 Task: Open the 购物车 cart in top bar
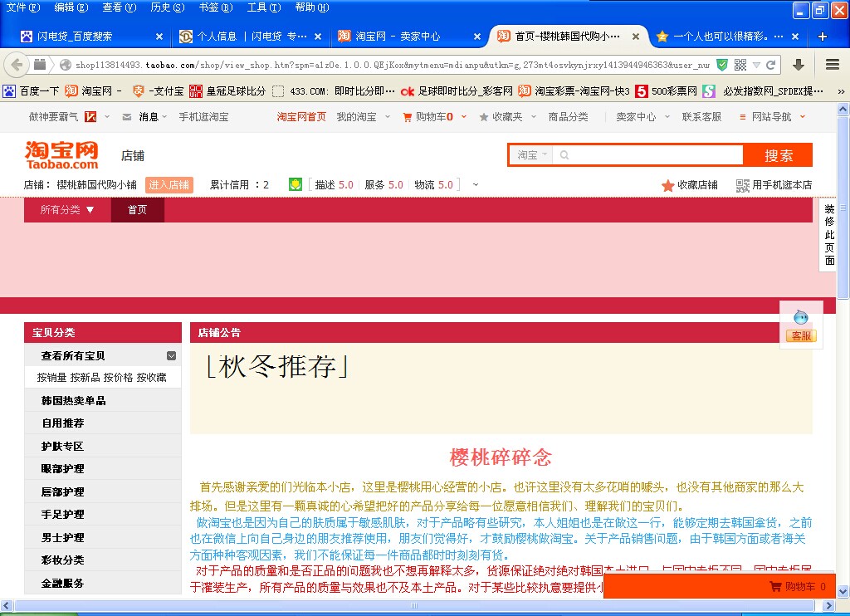(x=430, y=117)
